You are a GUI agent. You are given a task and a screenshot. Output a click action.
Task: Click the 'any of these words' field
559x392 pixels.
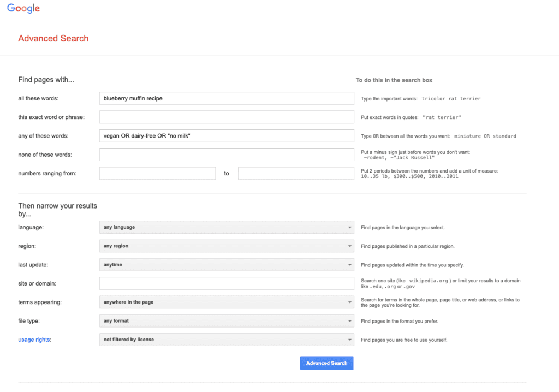point(227,136)
